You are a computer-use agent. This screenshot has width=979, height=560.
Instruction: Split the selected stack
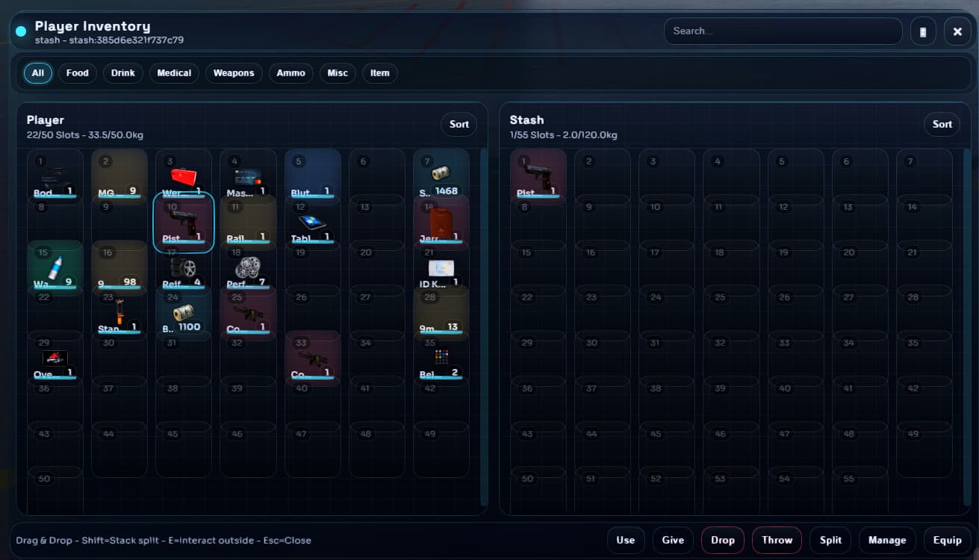click(830, 541)
